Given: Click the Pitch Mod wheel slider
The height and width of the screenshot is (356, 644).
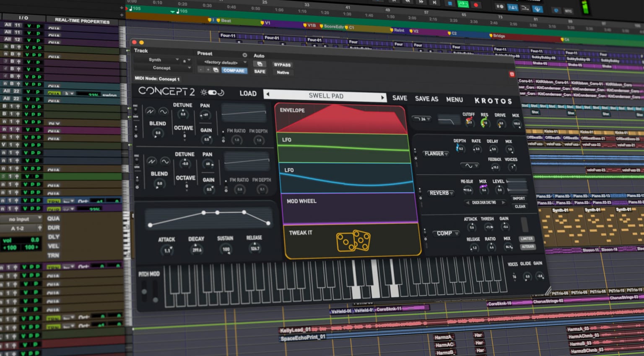Looking at the screenshot, I should click(145, 291).
